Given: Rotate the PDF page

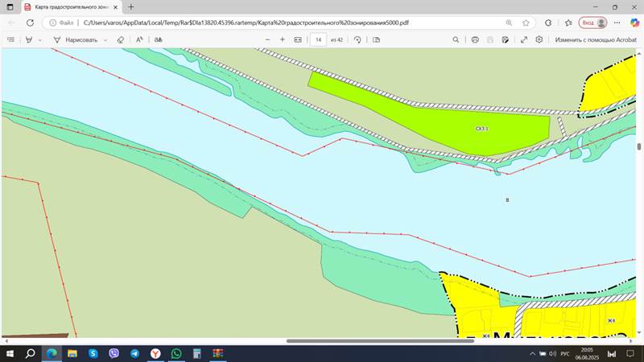Looking at the screenshot, I should (357, 39).
